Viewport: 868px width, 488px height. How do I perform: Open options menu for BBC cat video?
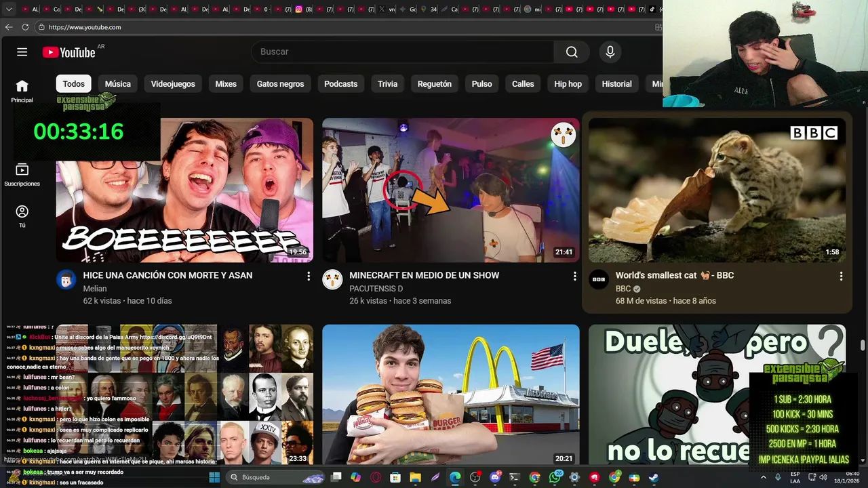(x=841, y=277)
